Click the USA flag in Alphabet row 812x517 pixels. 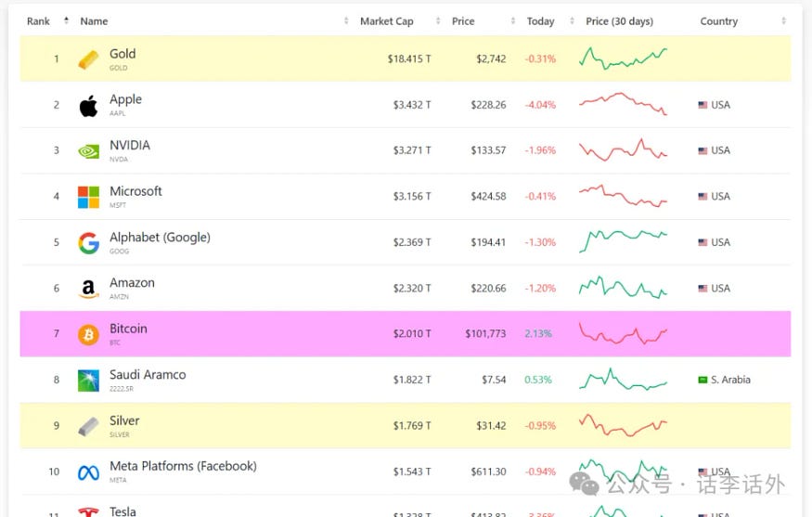[702, 242]
